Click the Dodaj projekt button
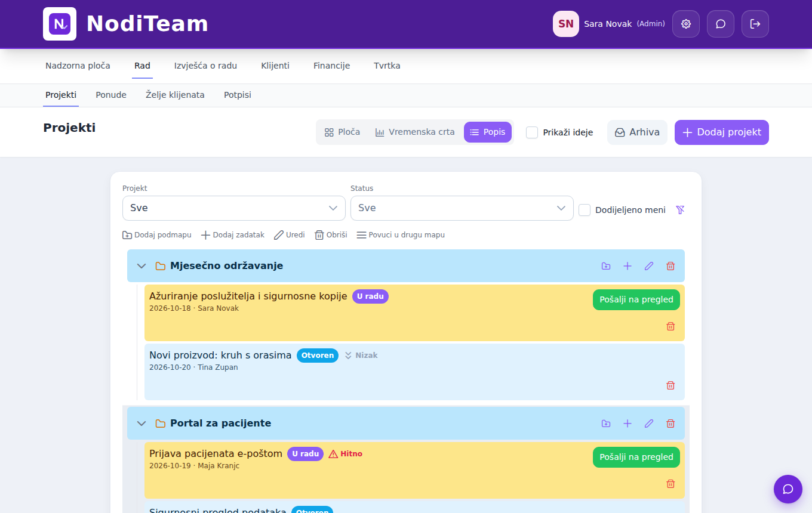Screen dimensions: 812x513 pyautogui.click(x=722, y=132)
